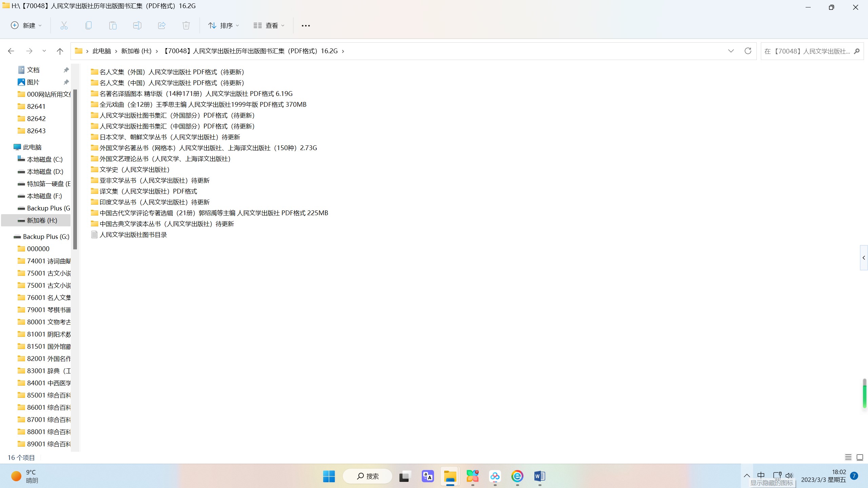Select folder 中国古代文学评论专著选辑

[210, 213]
